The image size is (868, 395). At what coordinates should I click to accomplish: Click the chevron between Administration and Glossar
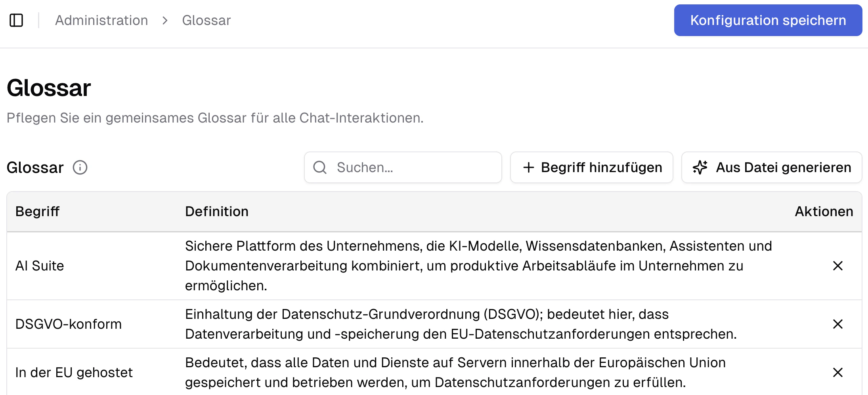[164, 20]
